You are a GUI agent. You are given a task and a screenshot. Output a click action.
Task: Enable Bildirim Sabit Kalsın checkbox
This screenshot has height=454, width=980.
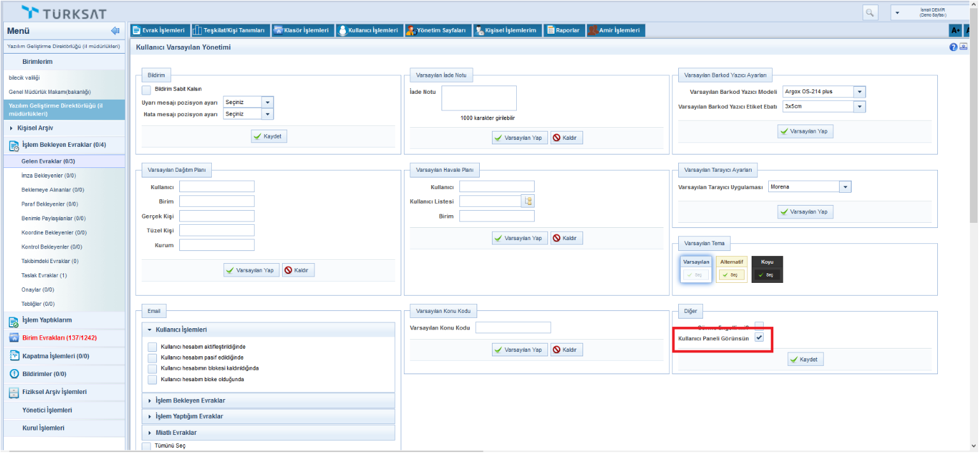click(147, 89)
